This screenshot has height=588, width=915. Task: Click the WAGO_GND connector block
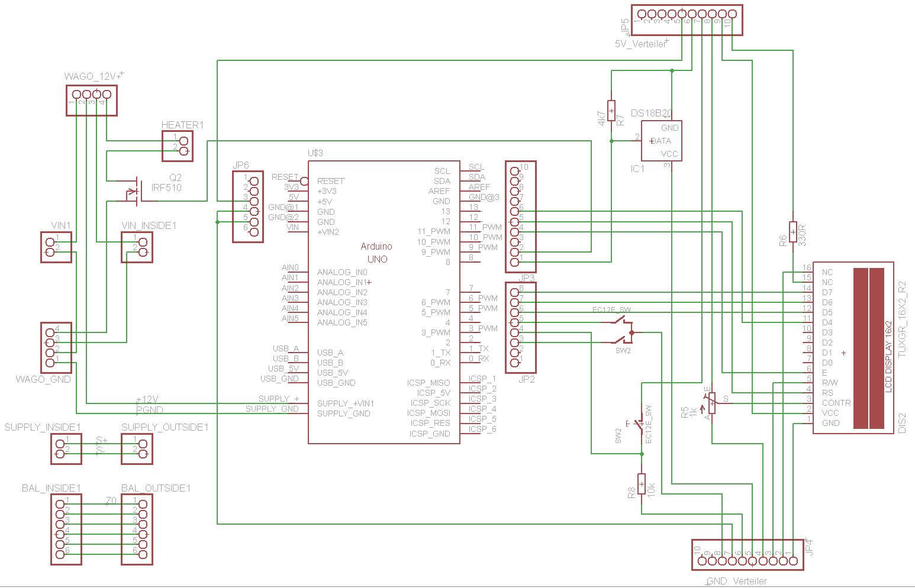click(56, 348)
